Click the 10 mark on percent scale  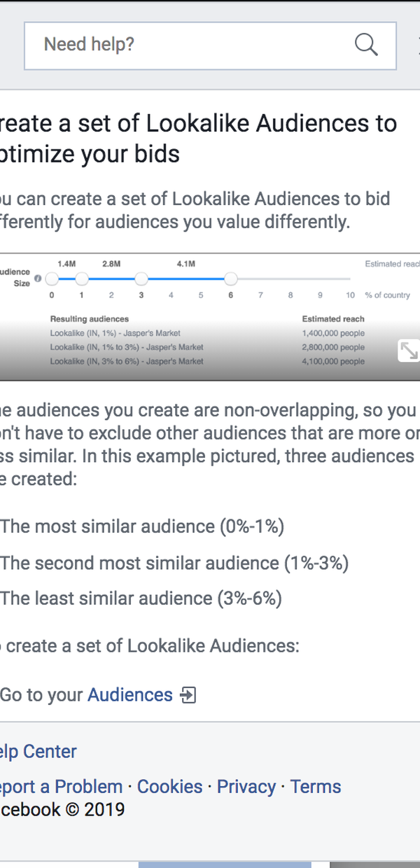350,295
